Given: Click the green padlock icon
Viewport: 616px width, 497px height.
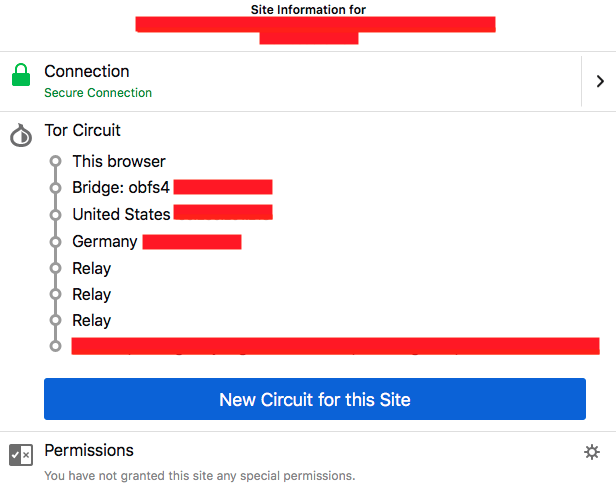Looking at the screenshot, I should [x=21, y=75].
